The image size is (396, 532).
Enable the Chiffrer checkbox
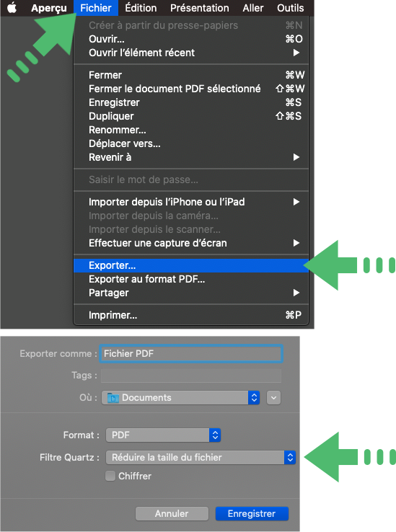tap(110, 476)
